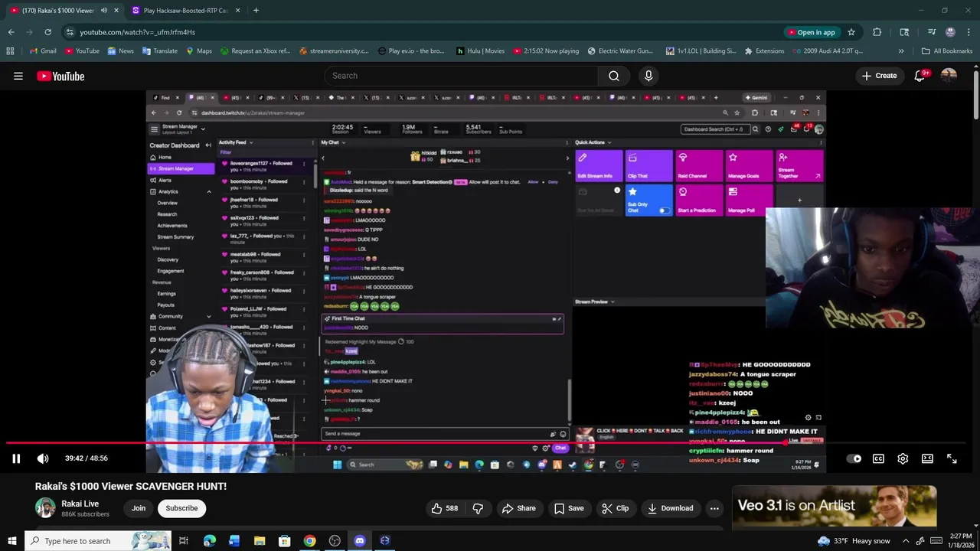
Task: Open Rakai Live channel name link
Action: [80, 504]
